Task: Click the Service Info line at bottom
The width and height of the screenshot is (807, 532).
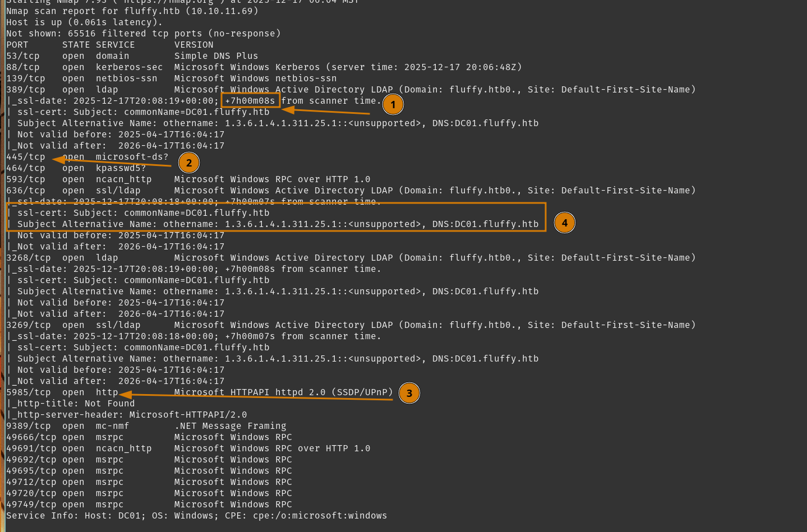Action: 196,516
